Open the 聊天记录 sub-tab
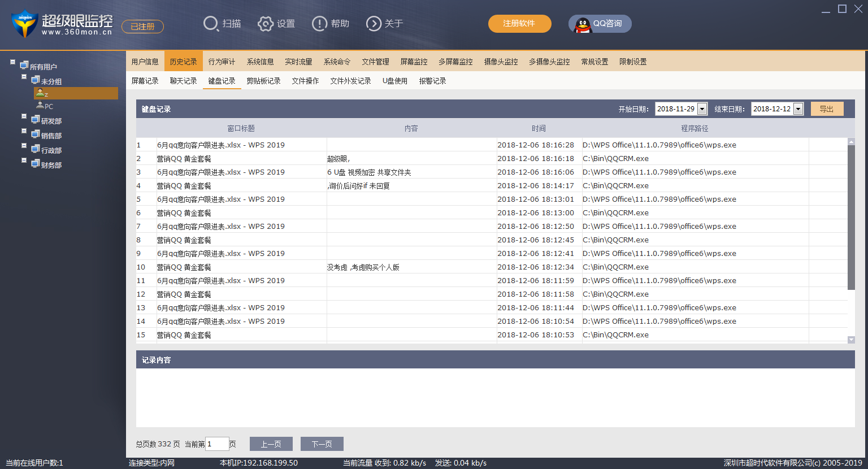868x469 pixels. pos(183,81)
